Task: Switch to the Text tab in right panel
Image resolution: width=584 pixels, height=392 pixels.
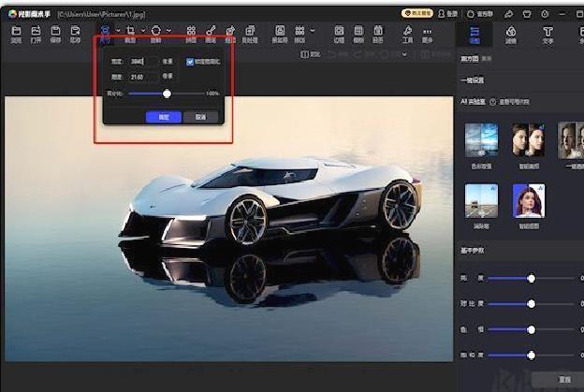Action: (x=547, y=35)
